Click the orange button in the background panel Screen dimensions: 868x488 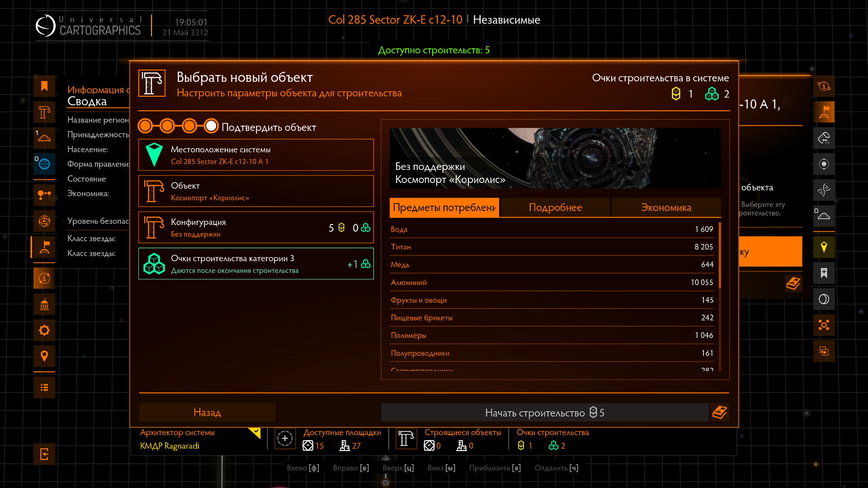(x=771, y=251)
